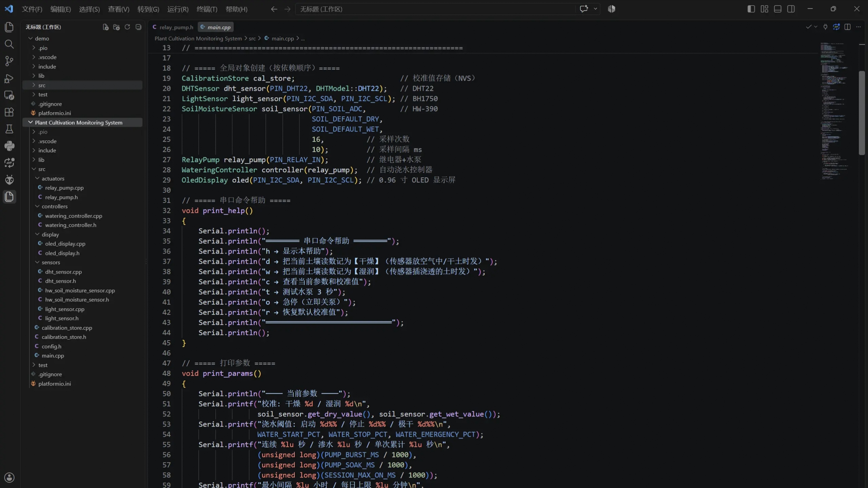The image size is (868, 488).
Task: Open the Python view in activity bar
Action: (x=9, y=146)
